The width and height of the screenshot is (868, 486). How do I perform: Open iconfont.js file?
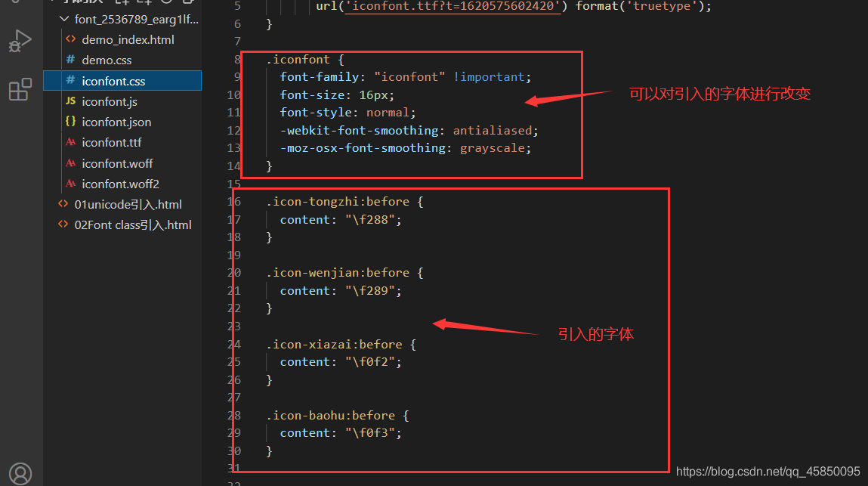point(110,102)
